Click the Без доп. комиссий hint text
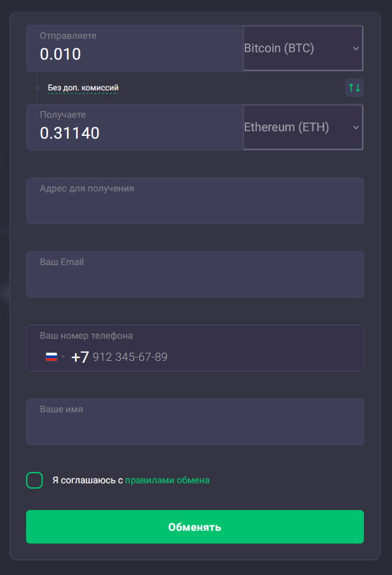The width and height of the screenshot is (392, 575). pyautogui.click(x=83, y=88)
